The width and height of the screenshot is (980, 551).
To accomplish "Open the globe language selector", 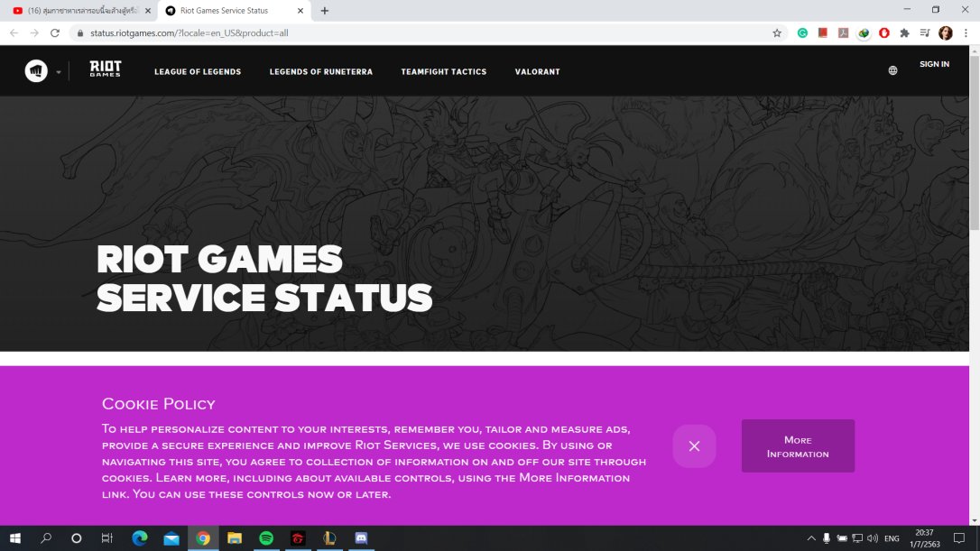I will pos(892,70).
